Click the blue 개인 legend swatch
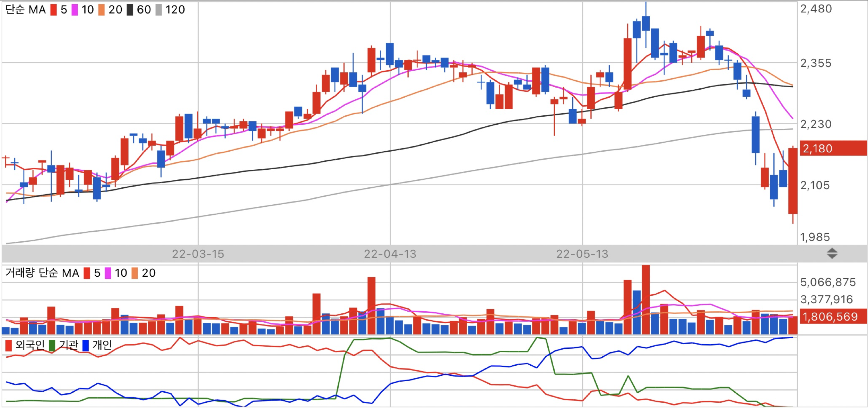The height and width of the screenshot is (410, 868). coord(85,345)
